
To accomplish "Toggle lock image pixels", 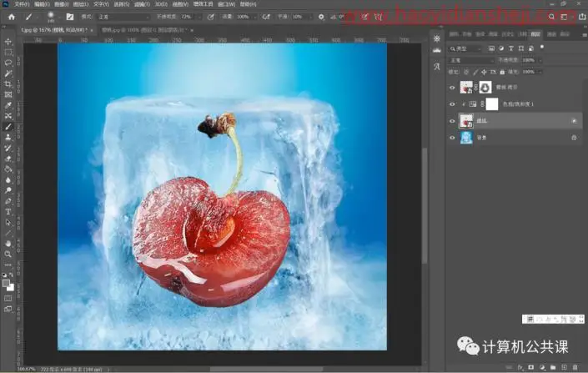I will (475, 72).
